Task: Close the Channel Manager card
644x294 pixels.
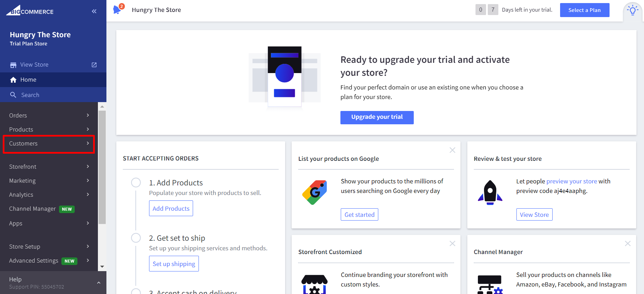Action: click(x=628, y=243)
